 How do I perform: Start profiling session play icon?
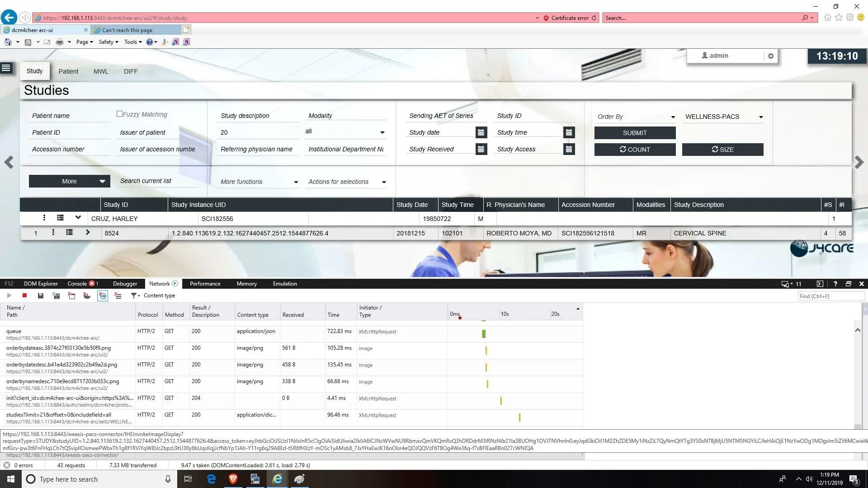point(9,296)
